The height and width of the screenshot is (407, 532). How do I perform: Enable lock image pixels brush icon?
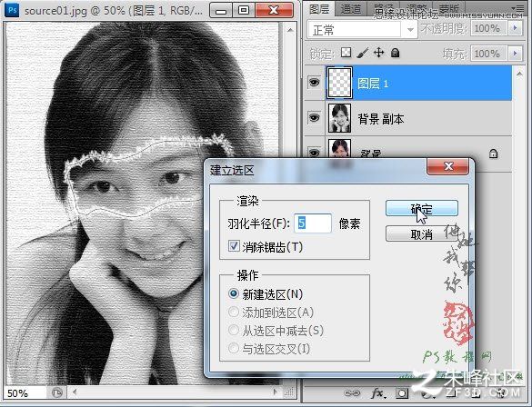(362, 53)
